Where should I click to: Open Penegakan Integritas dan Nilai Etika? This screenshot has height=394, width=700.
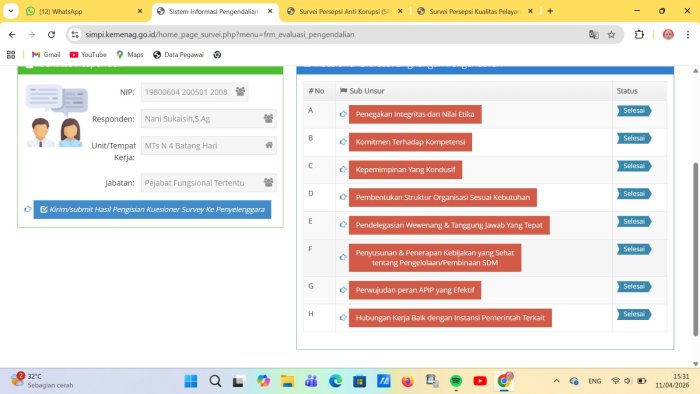click(x=415, y=114)
